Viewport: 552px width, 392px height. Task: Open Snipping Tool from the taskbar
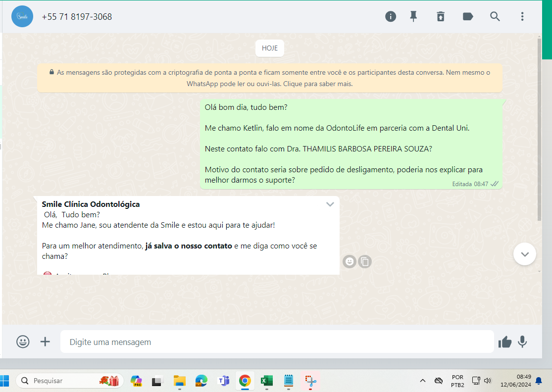[310, 381]
